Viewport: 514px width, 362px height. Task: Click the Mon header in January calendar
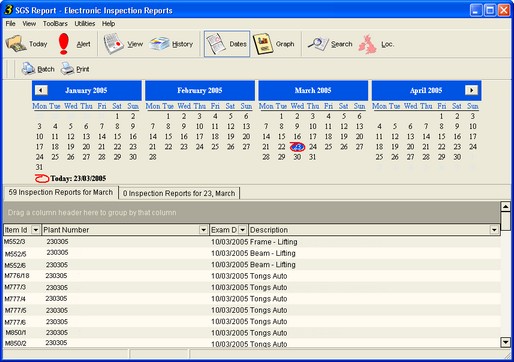[x=40, y=106]
